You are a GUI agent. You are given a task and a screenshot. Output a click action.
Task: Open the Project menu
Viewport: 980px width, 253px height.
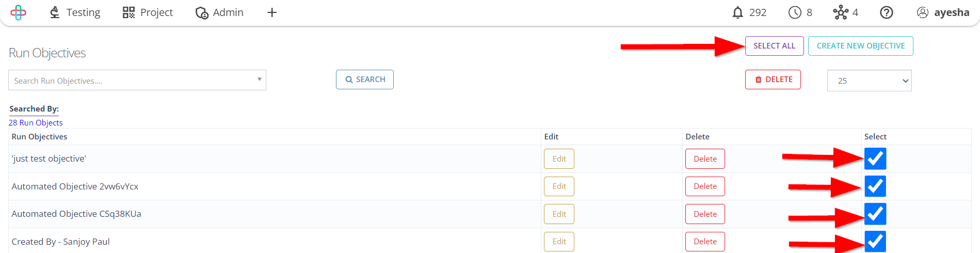148,12
